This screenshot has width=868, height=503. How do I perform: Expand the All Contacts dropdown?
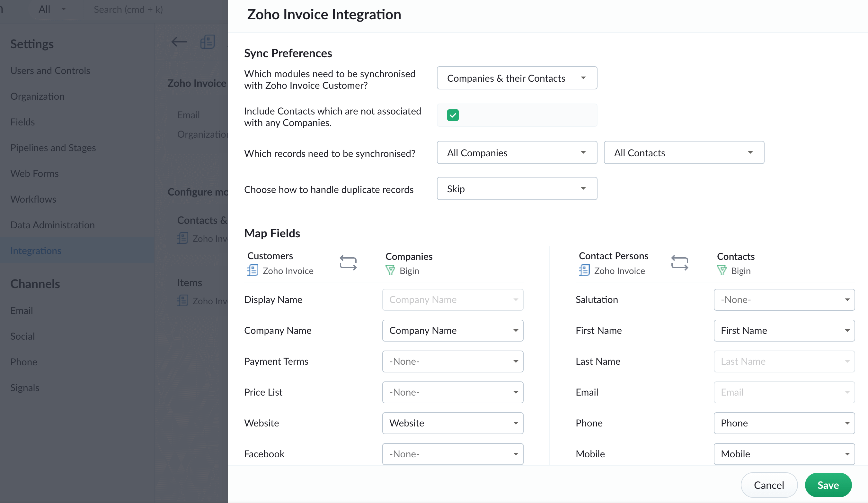(x=684, y=153)
